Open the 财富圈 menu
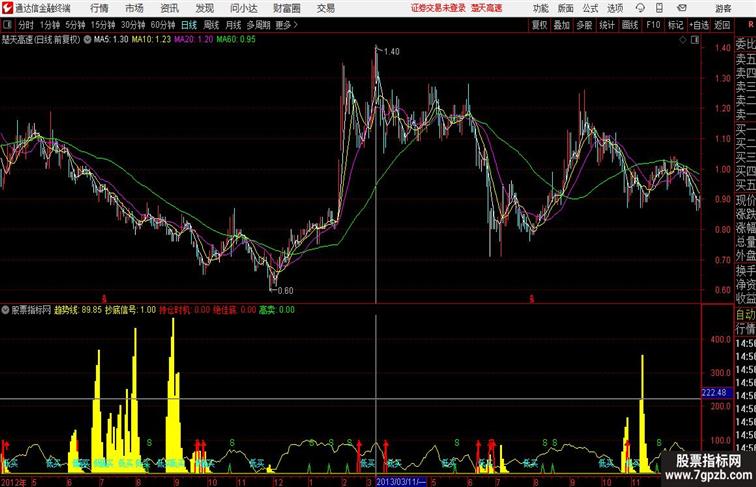This screenshot has height=487, width=756. 287,8
